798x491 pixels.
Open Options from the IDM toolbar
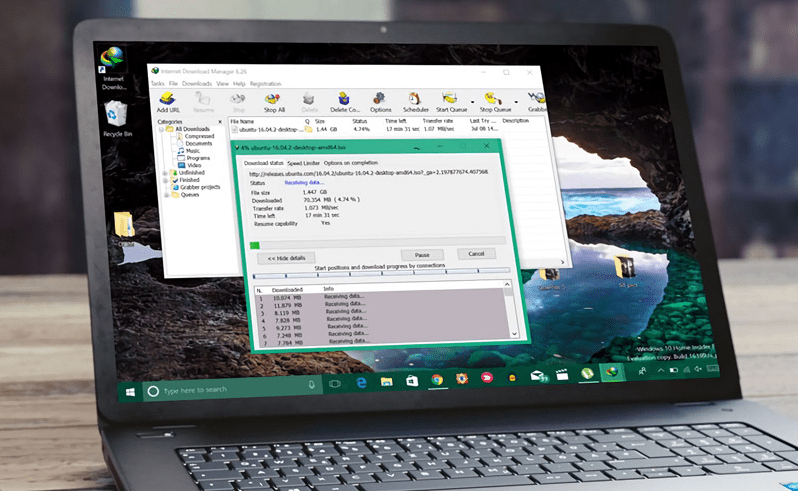pos(381,101)
